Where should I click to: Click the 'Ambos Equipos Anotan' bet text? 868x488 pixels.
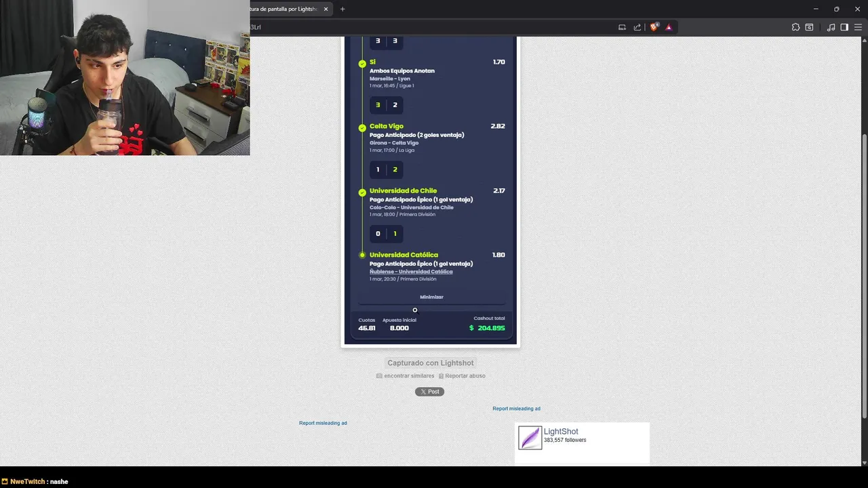[x=402, y=70]
